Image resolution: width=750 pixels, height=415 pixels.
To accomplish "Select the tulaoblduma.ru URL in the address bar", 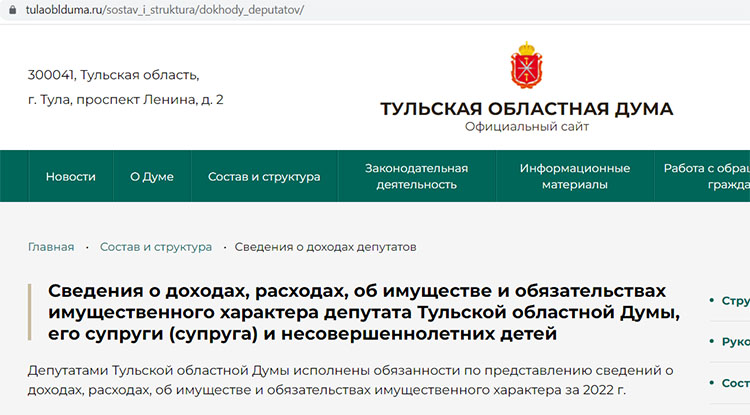I will pyautogui.click(x=165, y=11).
